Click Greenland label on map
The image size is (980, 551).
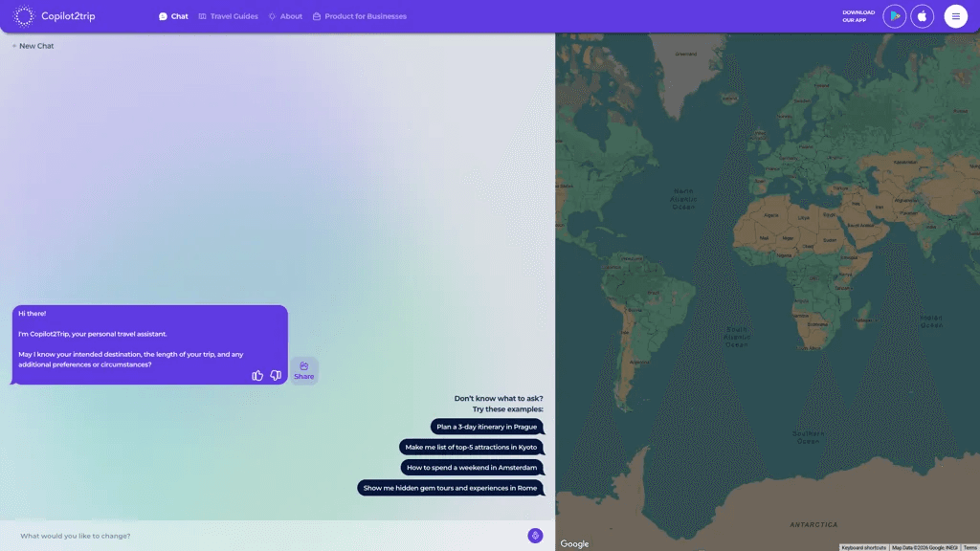[685, 54]
